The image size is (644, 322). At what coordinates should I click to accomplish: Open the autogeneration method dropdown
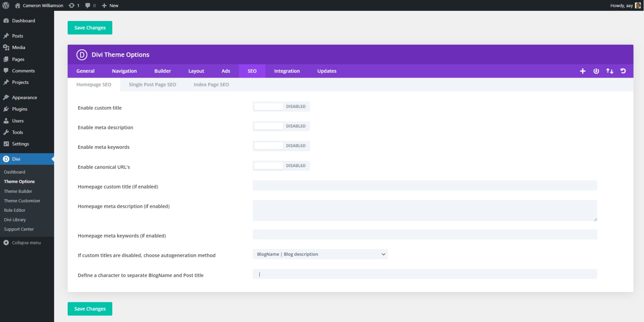pos(320,254)
